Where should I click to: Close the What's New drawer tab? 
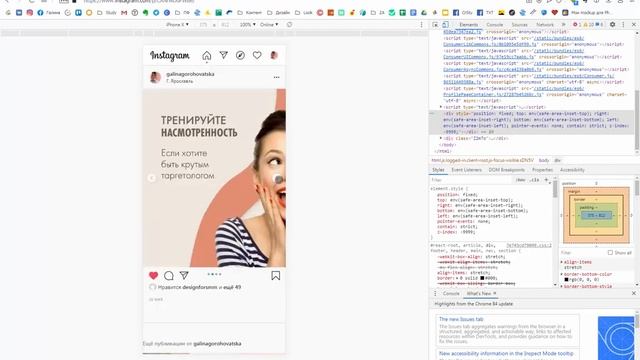[495, 293]
